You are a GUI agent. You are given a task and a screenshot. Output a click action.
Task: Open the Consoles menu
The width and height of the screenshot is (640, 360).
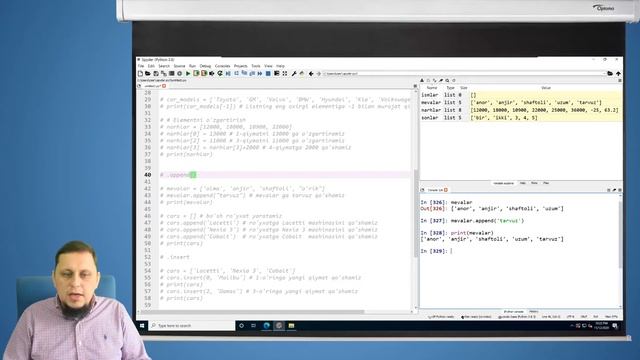[222, 66]
